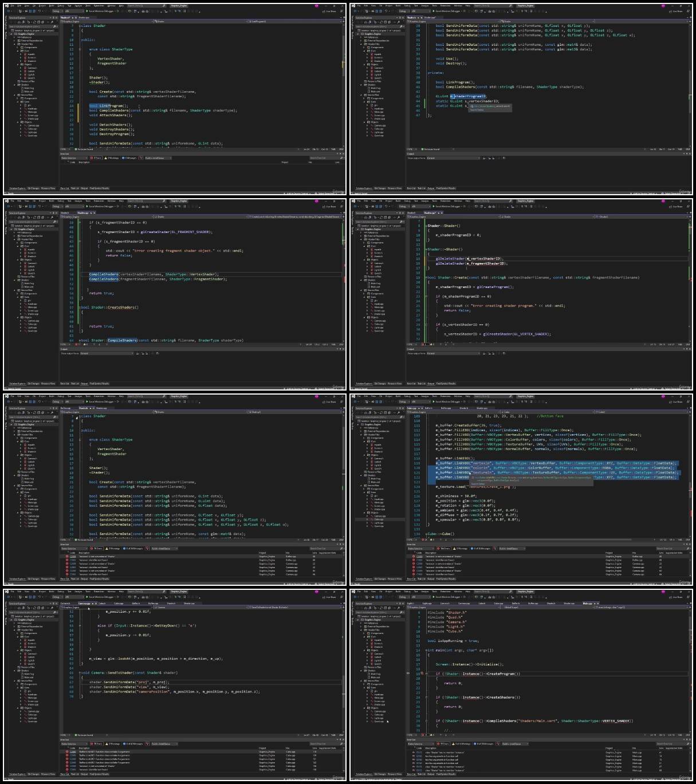The width and height of the screenshot is (696, 784).
Task: Collapse Shader::CreateShaders function in CompileShaders calls window
Action: (x=80, y=308)
